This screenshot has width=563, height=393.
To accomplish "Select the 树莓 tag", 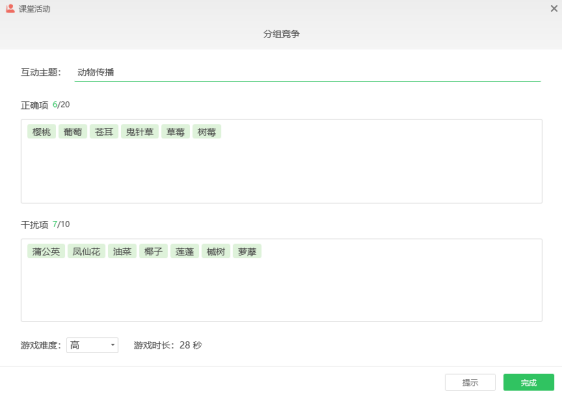I will (207, 132).
